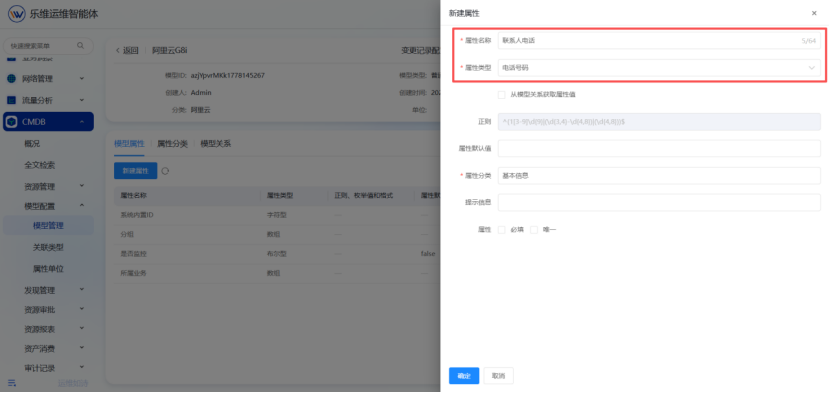Click the 是否监控 attribute row
The width and height of the screenshot is (829, 393).
(278, 254)
